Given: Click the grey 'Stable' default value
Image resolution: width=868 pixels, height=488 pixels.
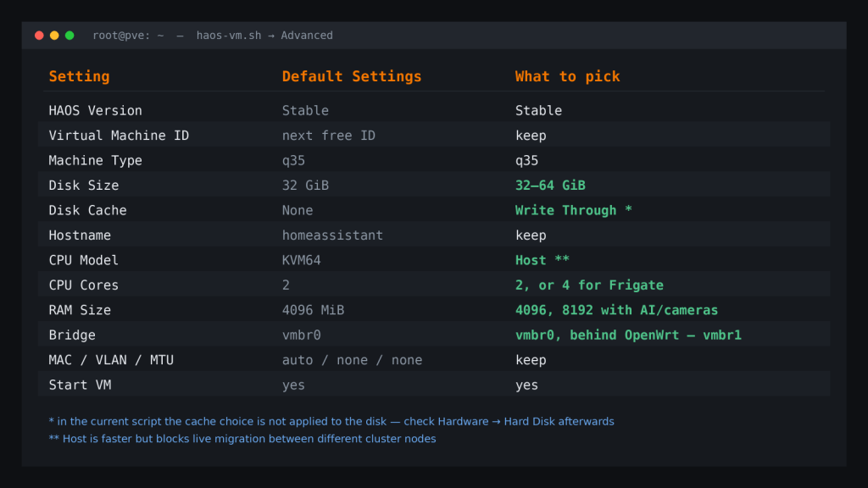Looking at the screenshot, I should pyautogui.click(x=305, y=111).
